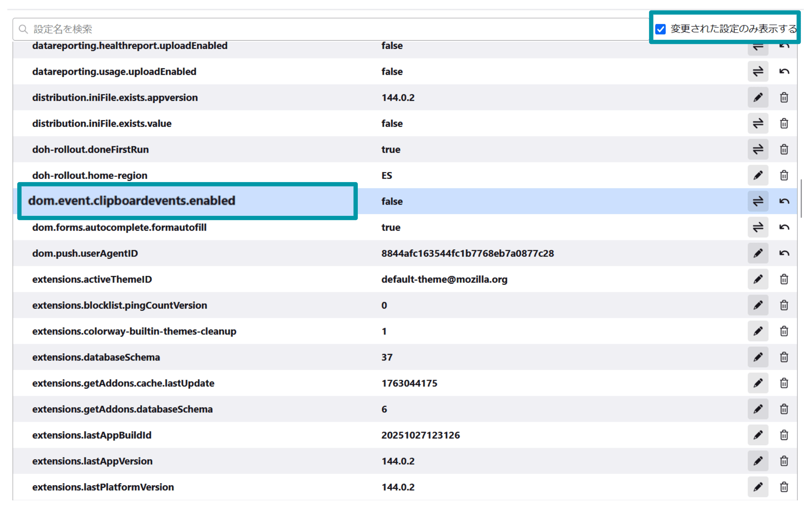Toggle the doh-rollout.doneFirstRun boolean value
This screenshot has width=812, height=524.
click(758, 149)
